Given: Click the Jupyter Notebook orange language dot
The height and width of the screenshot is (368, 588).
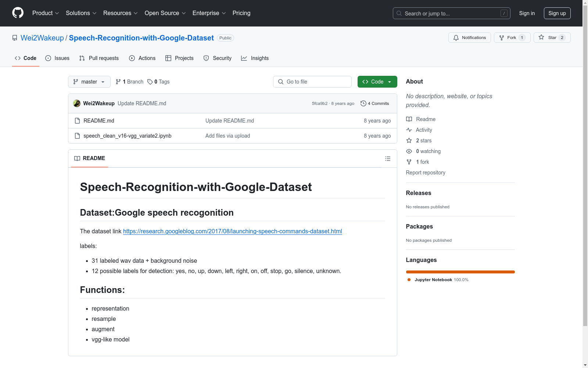Looking at the screenshot, I should pos(409,280).
